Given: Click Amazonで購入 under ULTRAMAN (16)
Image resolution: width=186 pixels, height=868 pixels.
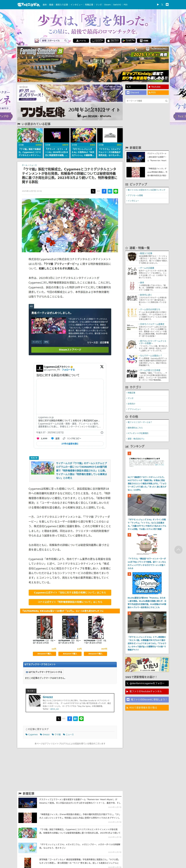Looking at the screenshot, I should point(95,654).
